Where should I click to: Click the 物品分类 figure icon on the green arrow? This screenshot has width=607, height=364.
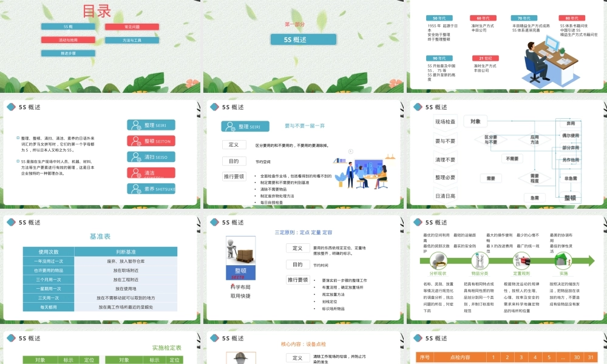[x=480, y=260]
